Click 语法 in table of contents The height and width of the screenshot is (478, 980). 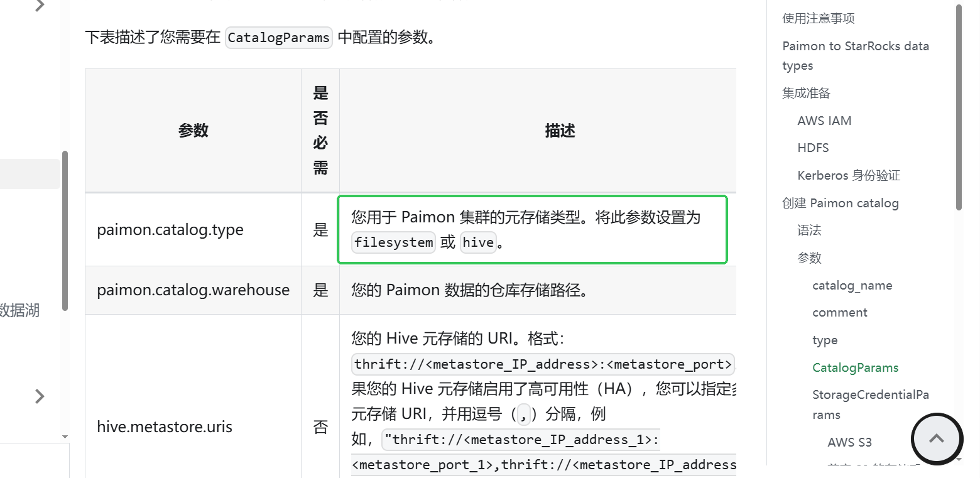pos(809,230)
